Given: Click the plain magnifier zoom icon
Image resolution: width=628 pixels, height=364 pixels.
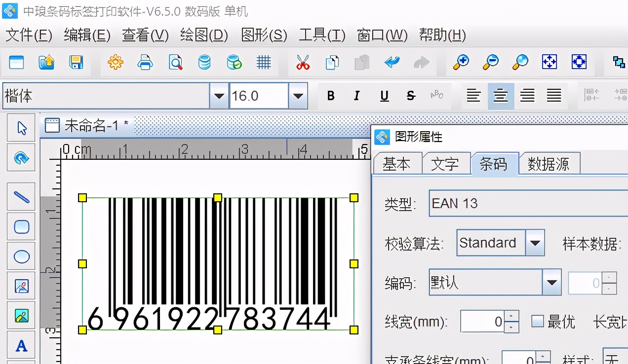Looking at the screenshot, I should coord(520,62).
